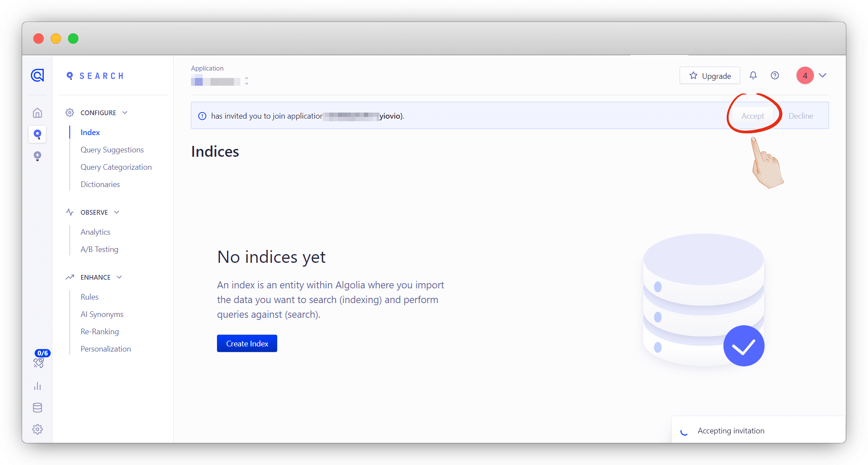This screenshot has height=465, width=868.
Task: Open the Settings gear icon in sidebar
Action: tap(38, 429)
